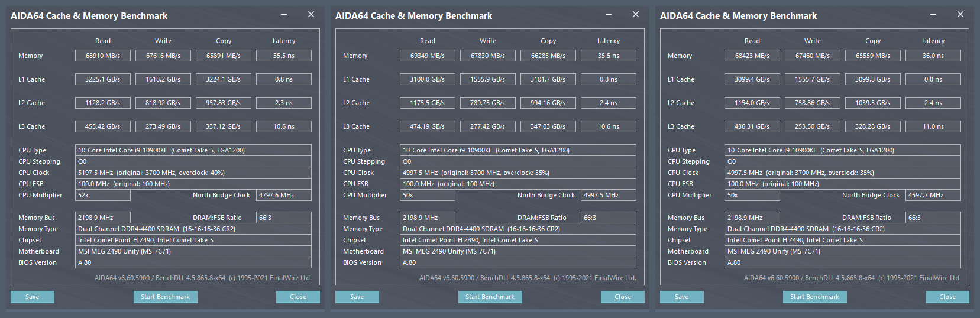Screen dimensions: 980x318
Task: Select the L3 Cache latency 11.0 ns field
Action: [x=933, y=126]
